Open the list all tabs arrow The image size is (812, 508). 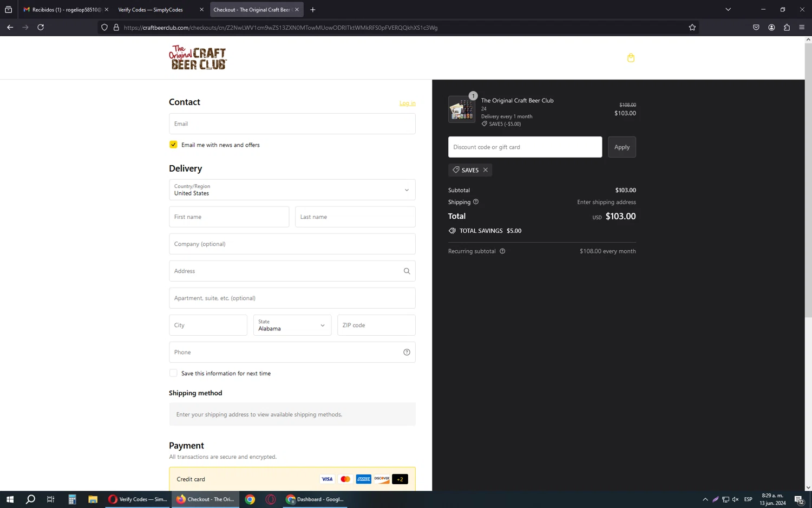(728, 10)
